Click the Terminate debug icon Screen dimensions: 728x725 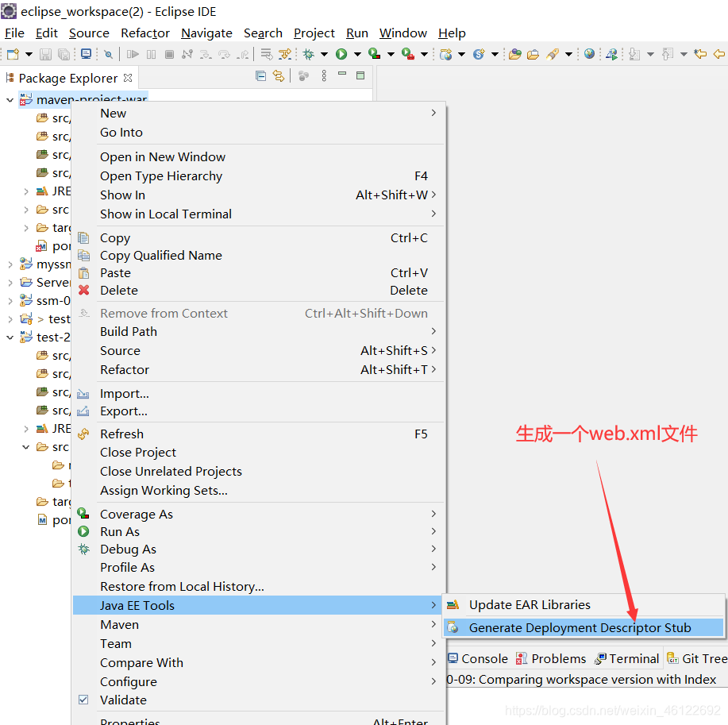(169, 54)
